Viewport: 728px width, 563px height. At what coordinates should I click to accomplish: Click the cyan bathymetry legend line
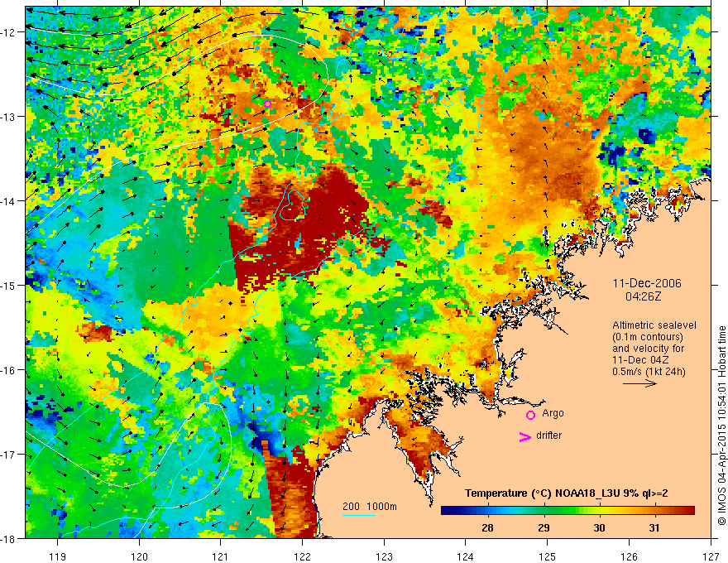pos(359,516)
